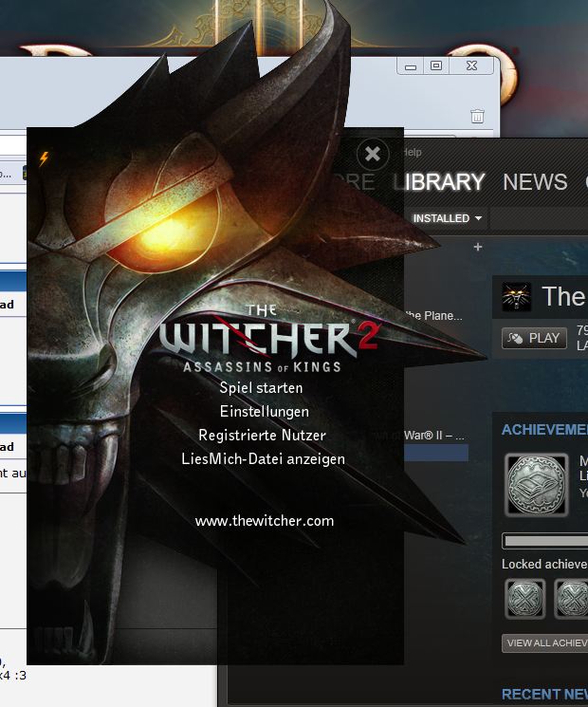Open the RECENT NEWS section heading
Screen dimensions: 588x707
click(544, 695)
